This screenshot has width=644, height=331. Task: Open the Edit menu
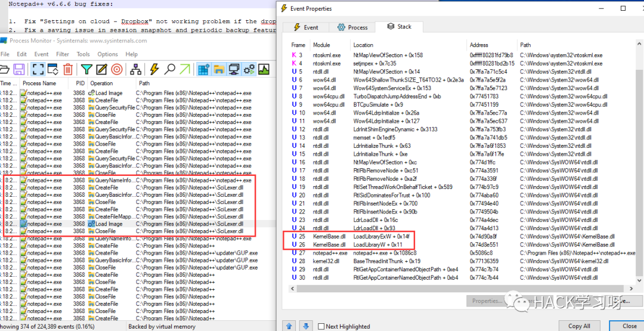point(22,54)
